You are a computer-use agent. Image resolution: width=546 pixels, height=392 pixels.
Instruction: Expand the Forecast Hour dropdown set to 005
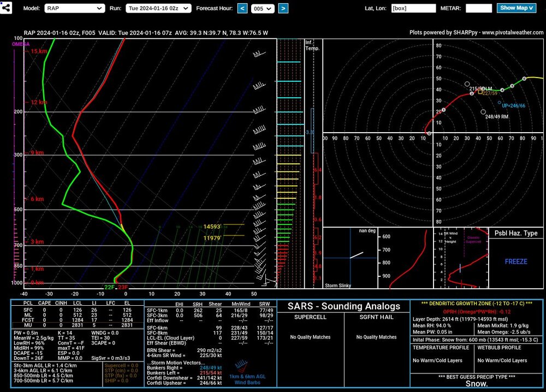click(x=263, y=8)
